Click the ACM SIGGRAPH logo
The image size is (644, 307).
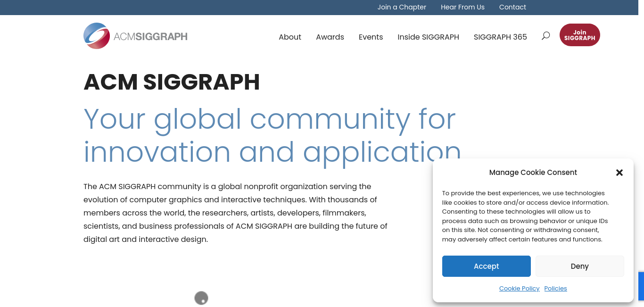point(135,36)
